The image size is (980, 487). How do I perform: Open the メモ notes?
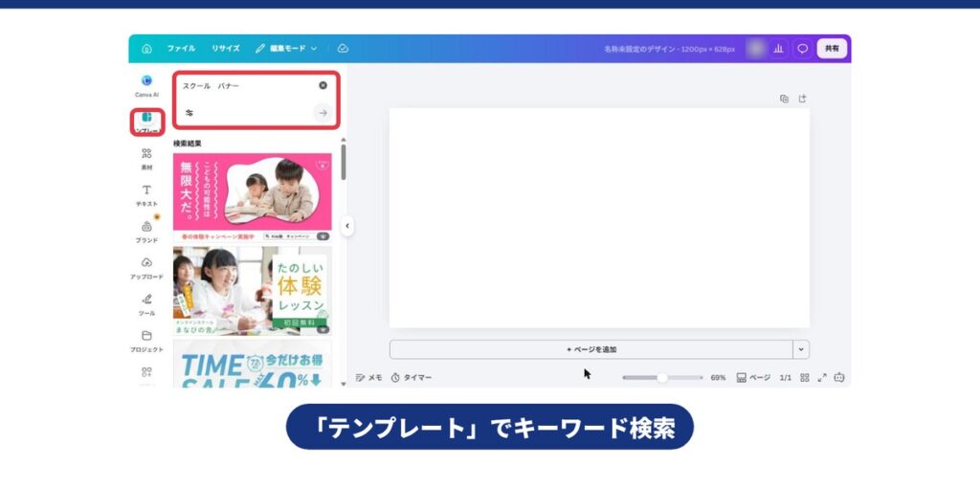point(368,378)
